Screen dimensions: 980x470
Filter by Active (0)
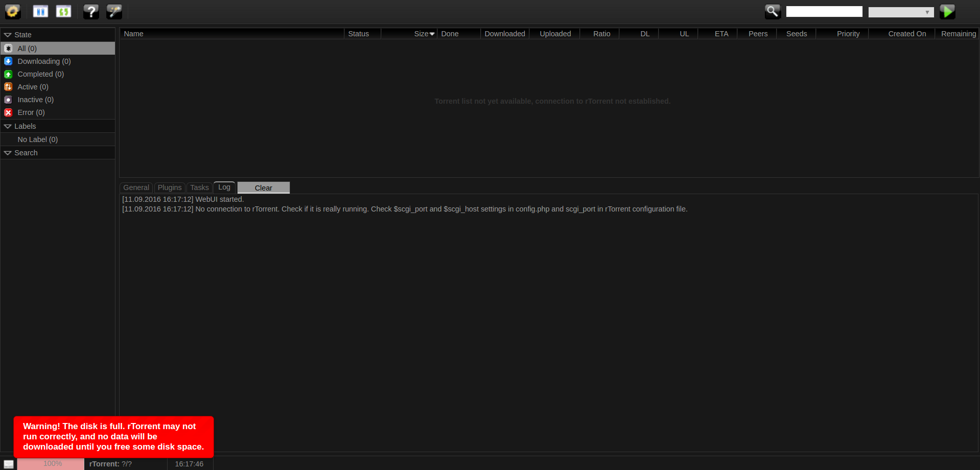coord(58,87)
